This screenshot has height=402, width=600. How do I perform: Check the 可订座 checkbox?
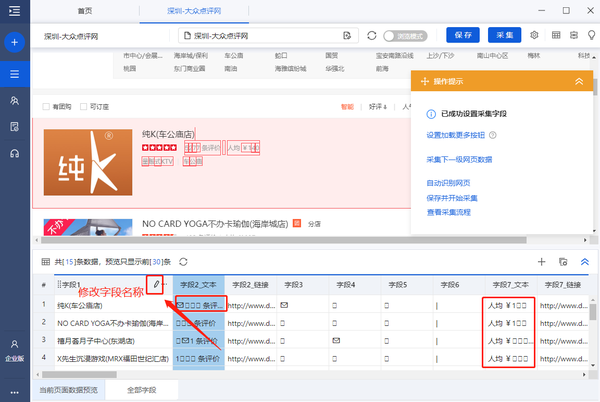click(x=83, y=106)
